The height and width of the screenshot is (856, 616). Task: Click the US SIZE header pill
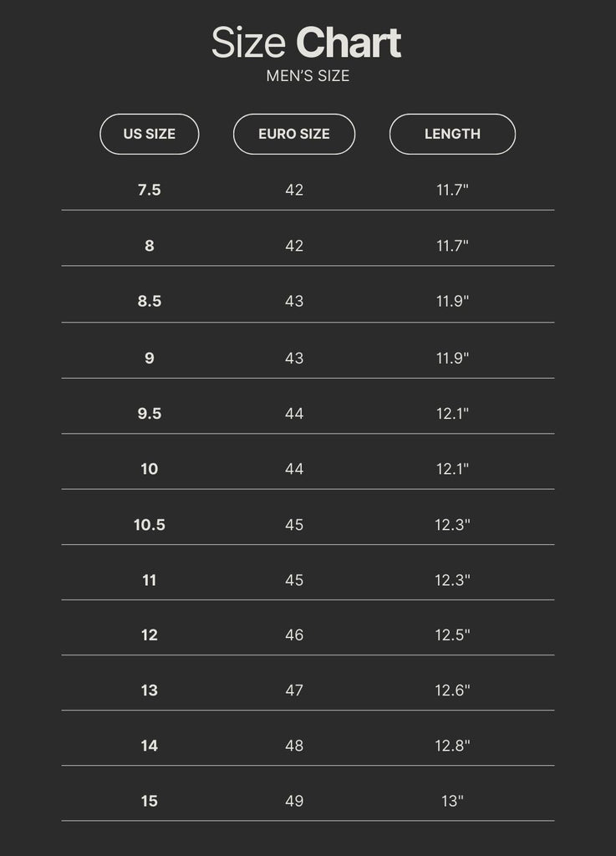[x=150, y=134]
